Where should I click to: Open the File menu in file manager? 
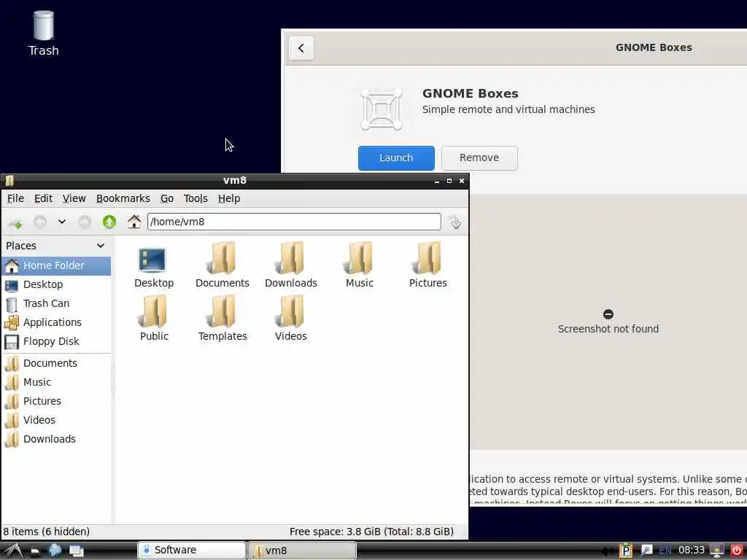[x=16, y=198]
